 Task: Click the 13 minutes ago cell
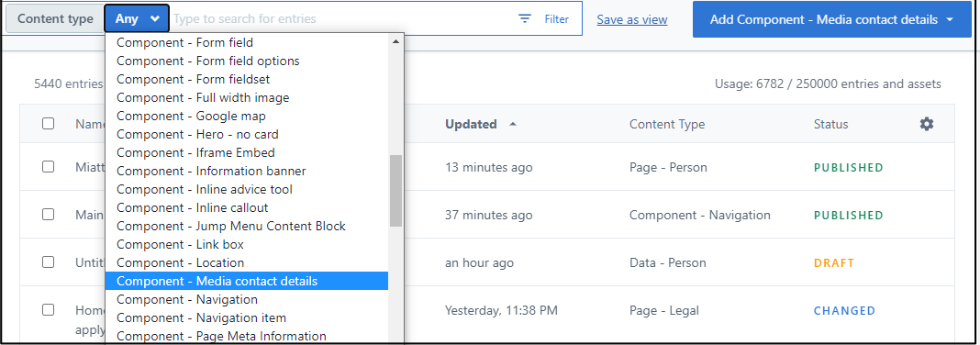[x=489, y=167]
